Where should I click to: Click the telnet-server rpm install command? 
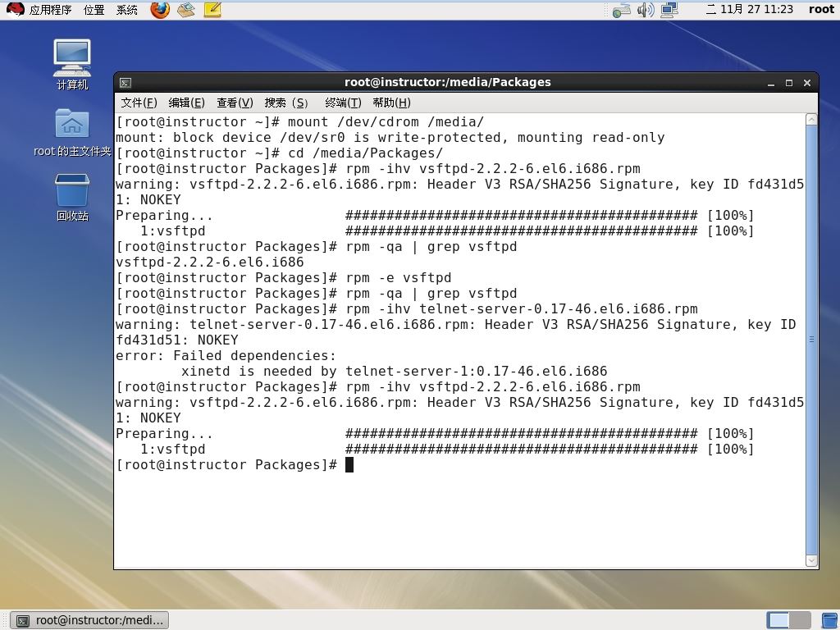407,308
